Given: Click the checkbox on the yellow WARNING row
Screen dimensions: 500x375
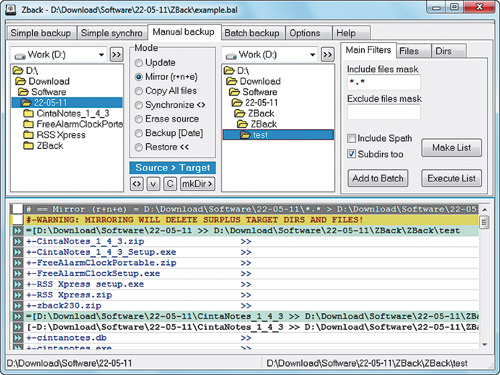Looking at the screenshot, I should (x=17, y=220).
